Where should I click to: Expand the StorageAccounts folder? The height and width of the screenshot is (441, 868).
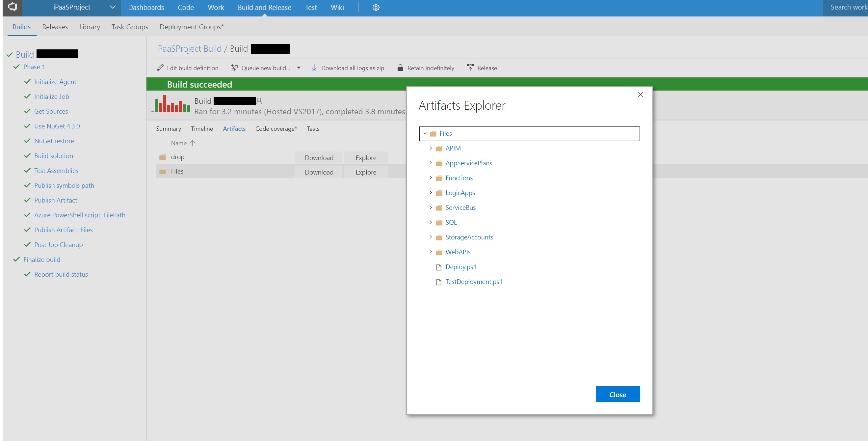tap(430, 237)
